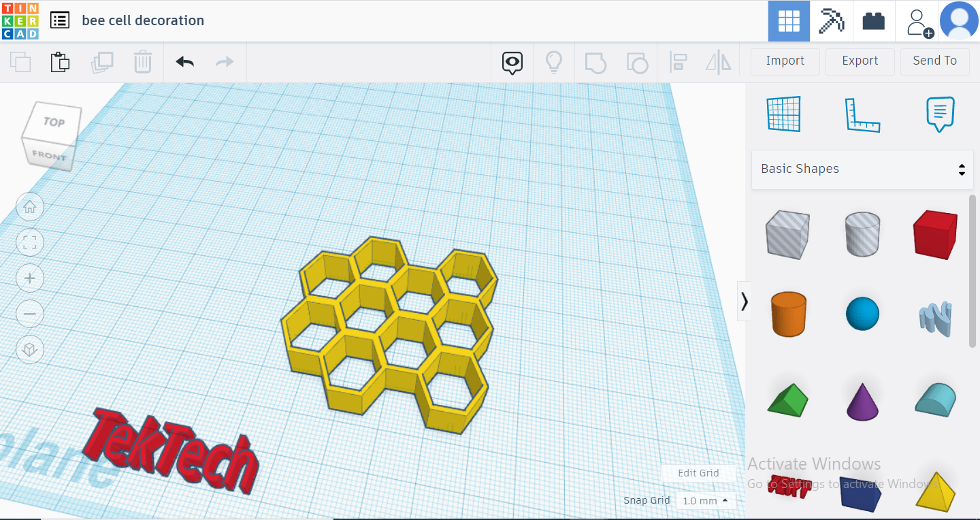Toggle the notes visibility eye icon
The width and height of the screenshot is (980, 520).
tap(512, 63)
